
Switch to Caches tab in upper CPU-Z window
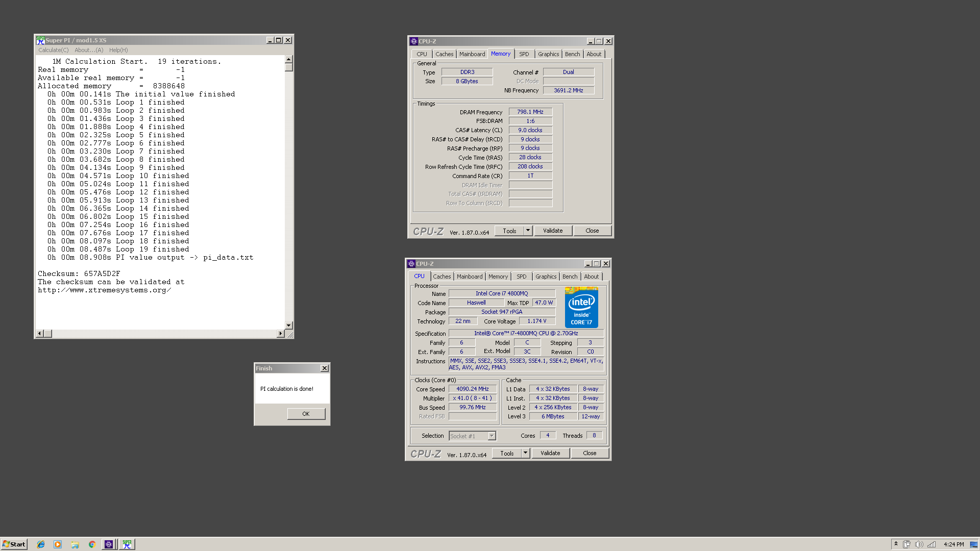coord(444,54)
